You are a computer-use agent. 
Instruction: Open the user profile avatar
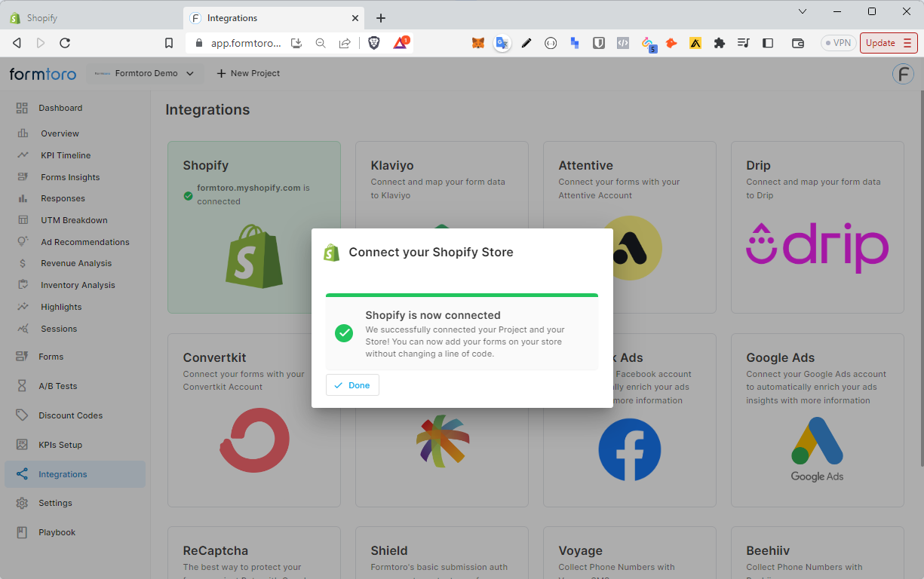[x=903, y=74]
